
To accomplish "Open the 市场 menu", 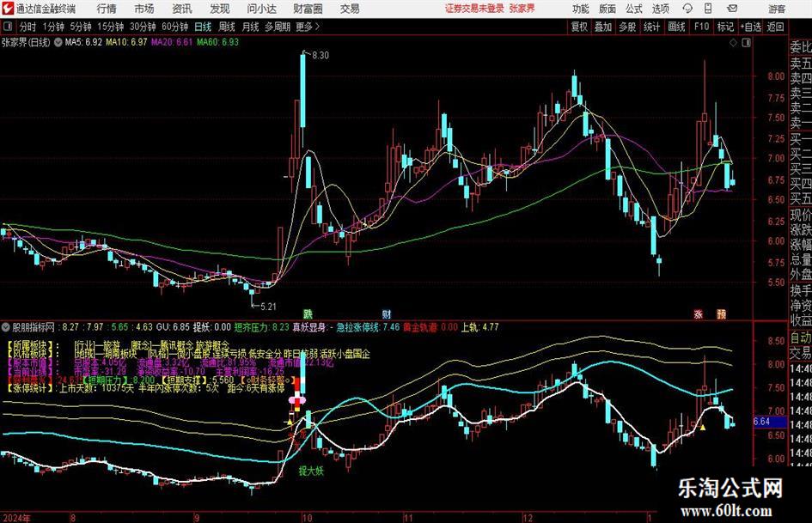I will tap(144, 9).
